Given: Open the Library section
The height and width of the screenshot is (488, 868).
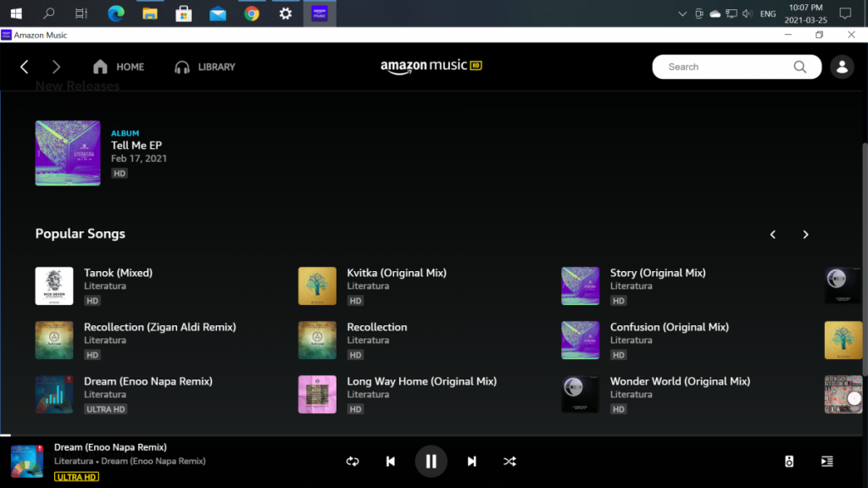Looking at the screenshot, I should 205,67.
